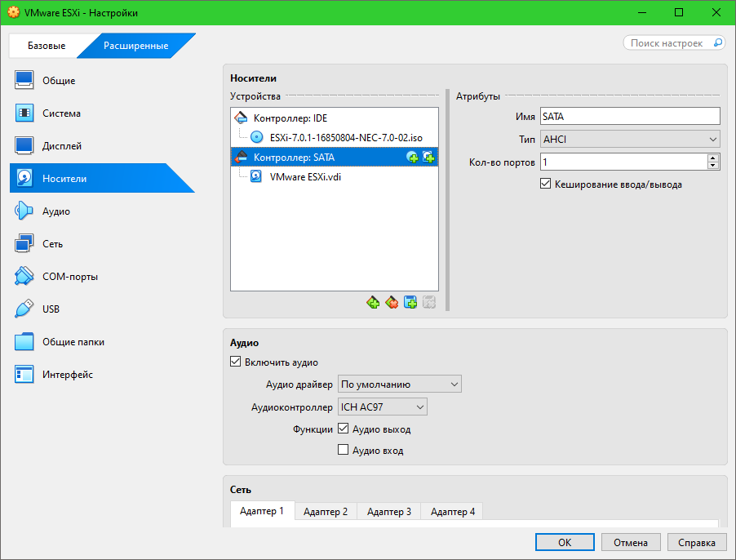This screenshot has height=560, width=736.
Task: Open the Система settings section
Action: coord(61,113)
